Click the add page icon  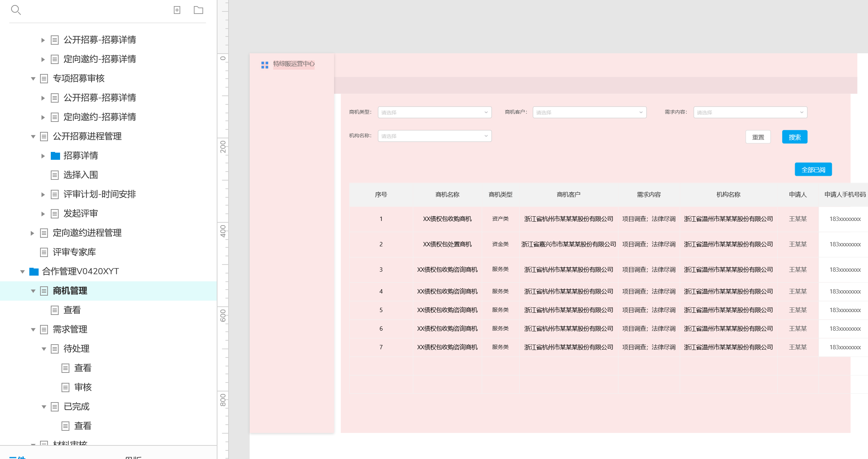(177, 10)
